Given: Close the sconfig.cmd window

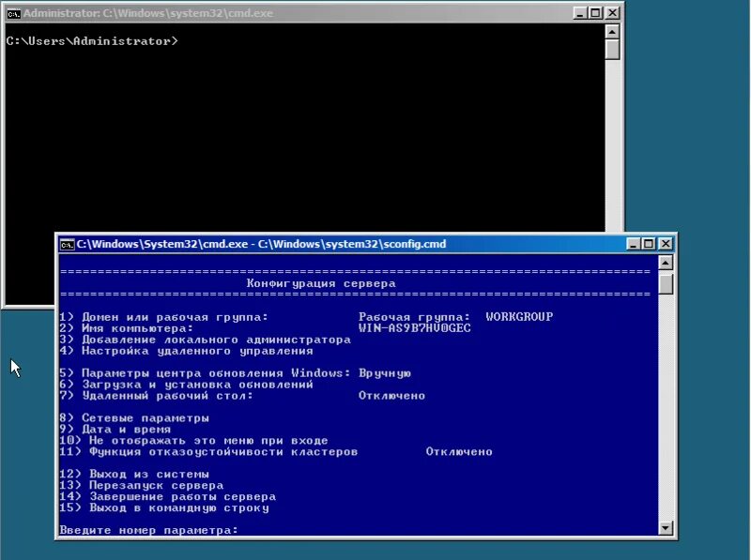Looking at the screenshot, I should pos(666,244).
